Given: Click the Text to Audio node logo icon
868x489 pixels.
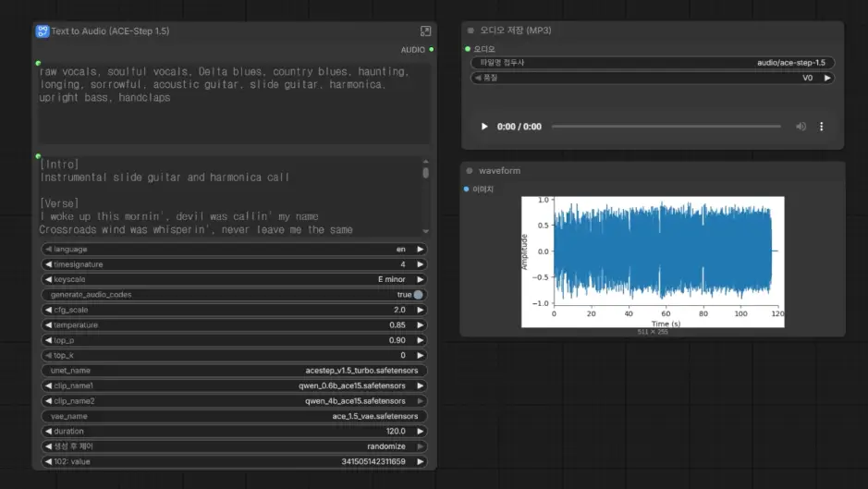Looking at the screenshot, I should click(43, 31).
